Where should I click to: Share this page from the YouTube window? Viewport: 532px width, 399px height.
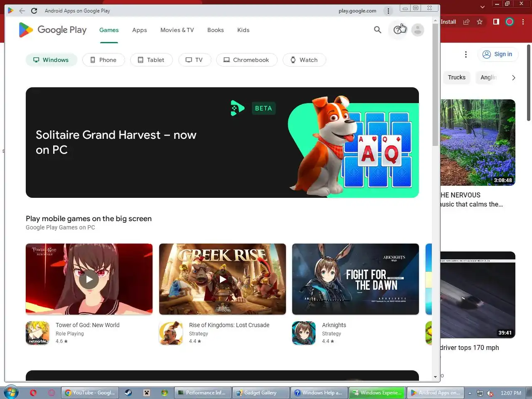point(466,22)
